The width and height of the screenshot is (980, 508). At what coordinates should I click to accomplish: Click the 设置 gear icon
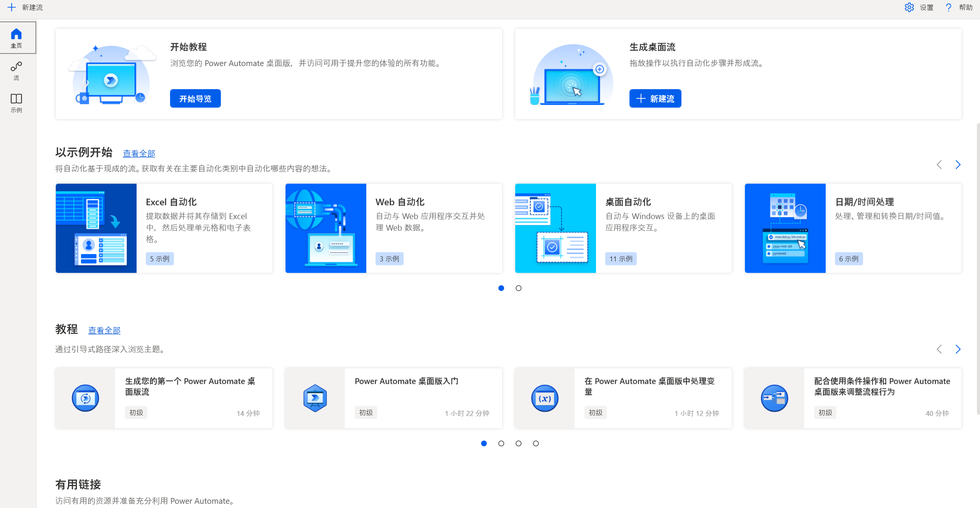click(x=909, y=7)
